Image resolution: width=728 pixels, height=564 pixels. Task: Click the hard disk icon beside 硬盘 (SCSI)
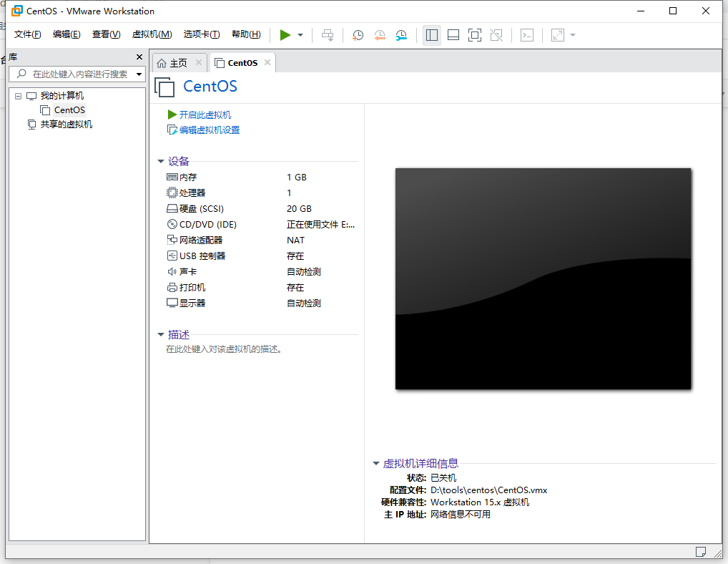click(x=172, y=208)
